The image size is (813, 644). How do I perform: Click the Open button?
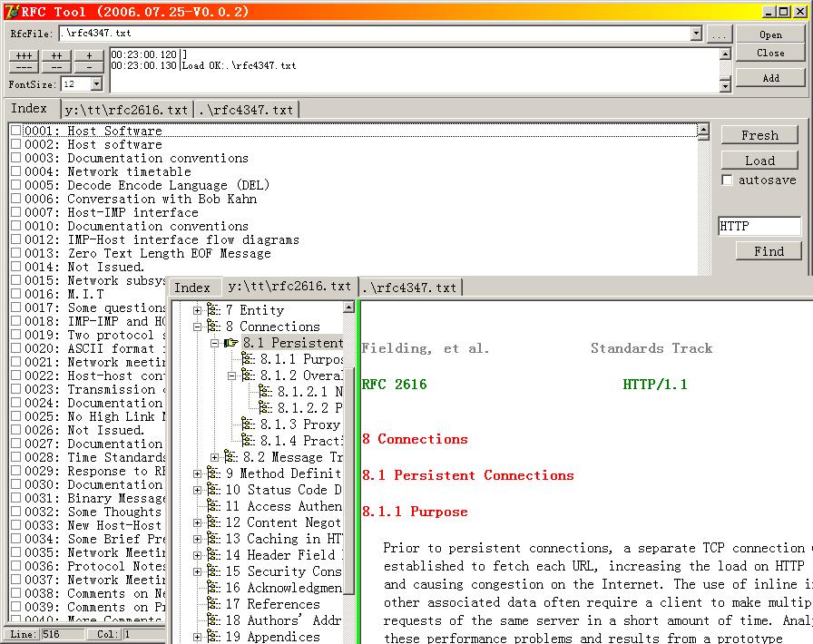770,34
